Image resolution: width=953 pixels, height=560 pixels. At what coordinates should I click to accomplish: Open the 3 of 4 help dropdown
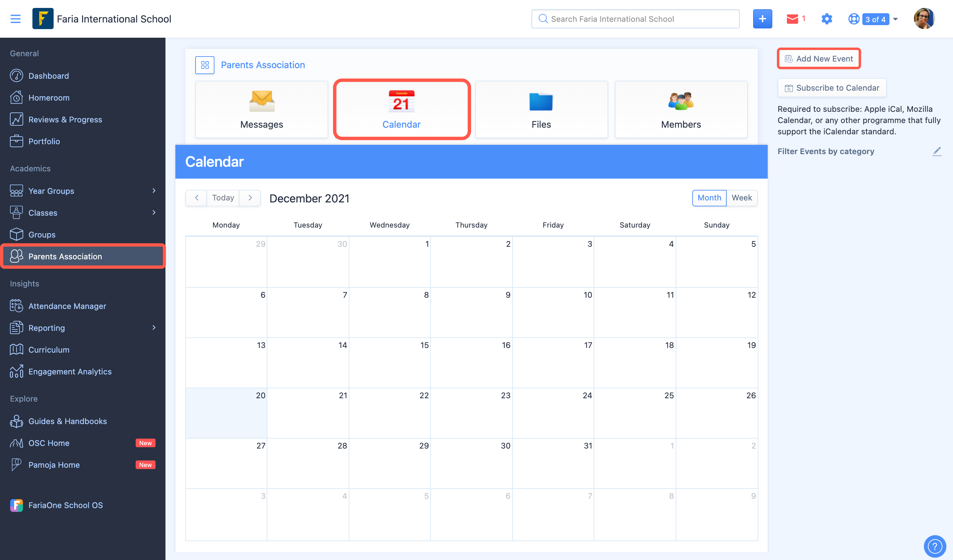pyautogui.click(x=875, y=19)
